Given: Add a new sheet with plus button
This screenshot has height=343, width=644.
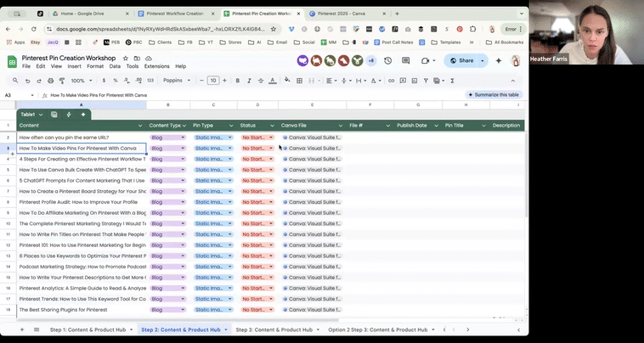Looking at the screenshot, I should tap(22, 330).
